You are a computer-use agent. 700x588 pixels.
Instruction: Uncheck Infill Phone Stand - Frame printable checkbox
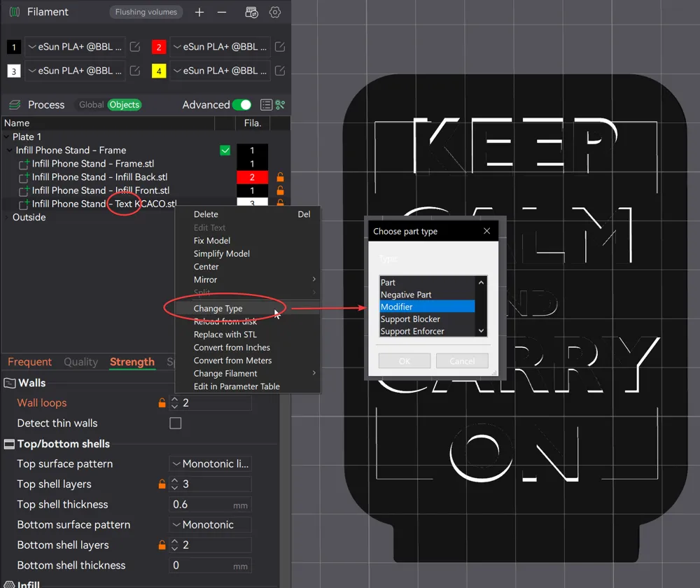[225, 150]
